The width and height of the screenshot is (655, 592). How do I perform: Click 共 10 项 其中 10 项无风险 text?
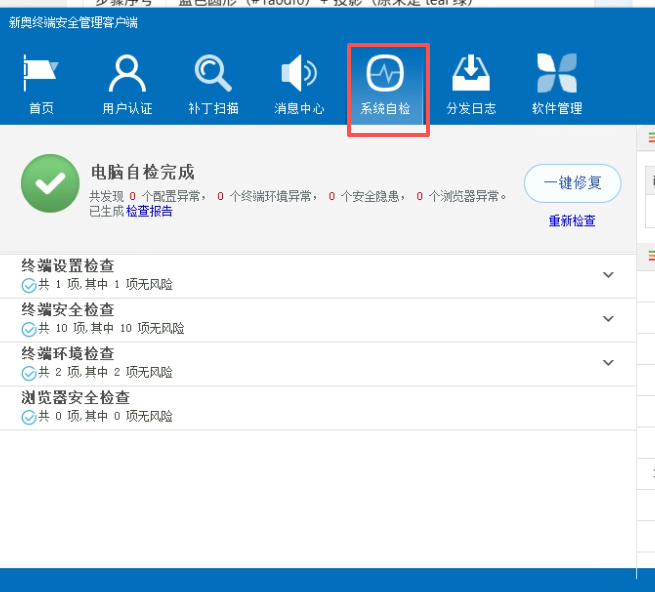pos(112,328)
